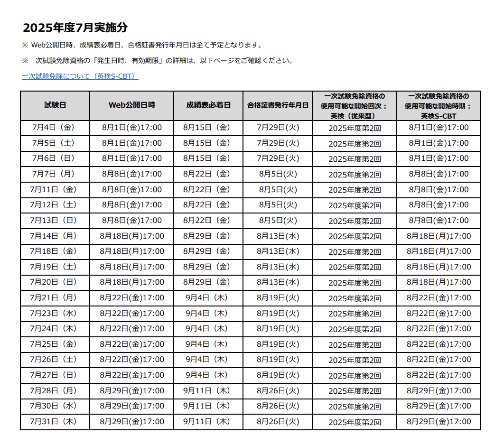Click 8月19日(火) in the 7月23日 row
Screen dimensions: 504x445
pos(278,313)
